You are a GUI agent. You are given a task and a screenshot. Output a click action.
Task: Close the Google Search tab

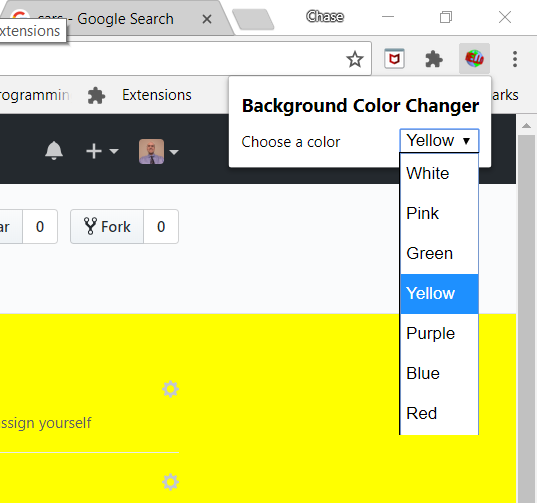[207, 19]
